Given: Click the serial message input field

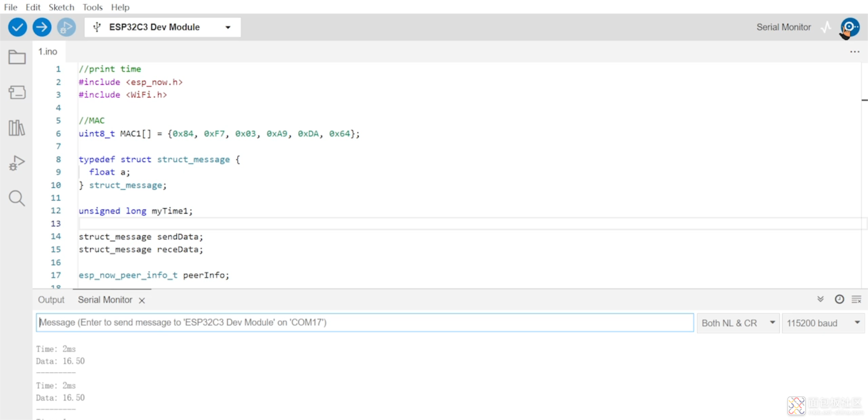Looking at the screenshot, I should [x=365, y=323].
